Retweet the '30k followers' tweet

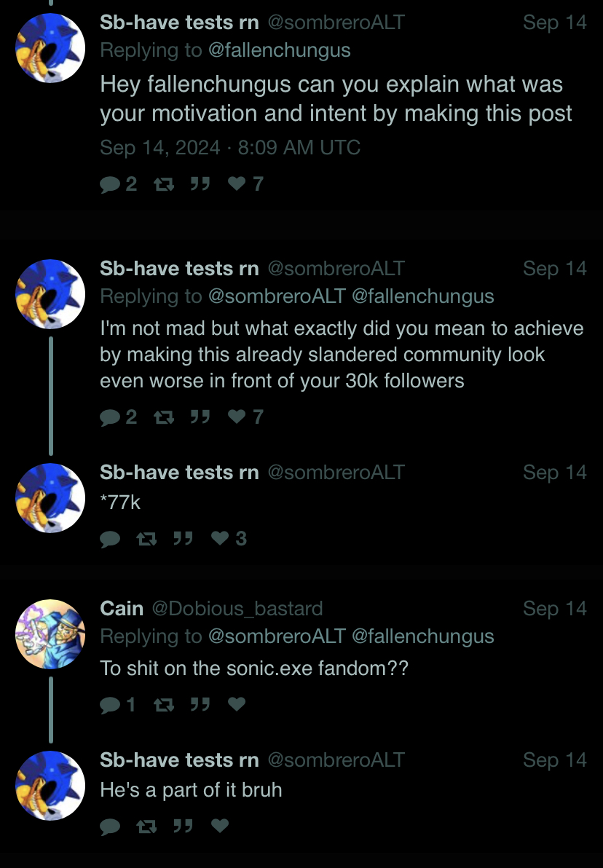click(x=164, y=417)
